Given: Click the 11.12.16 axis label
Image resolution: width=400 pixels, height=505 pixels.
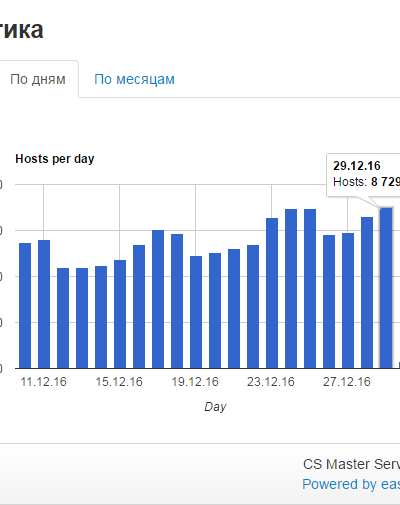Looking at the screenshot, I should (44, 382).
